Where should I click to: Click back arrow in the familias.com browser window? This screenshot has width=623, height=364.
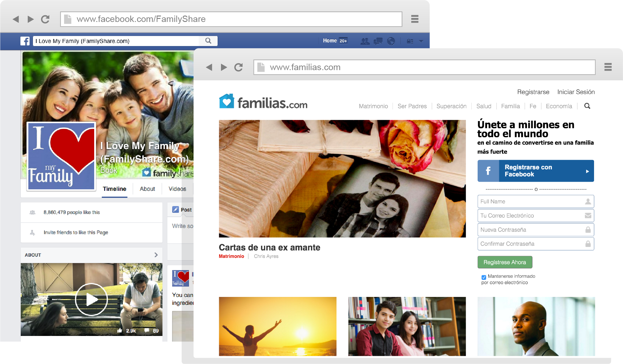[209, 67]
